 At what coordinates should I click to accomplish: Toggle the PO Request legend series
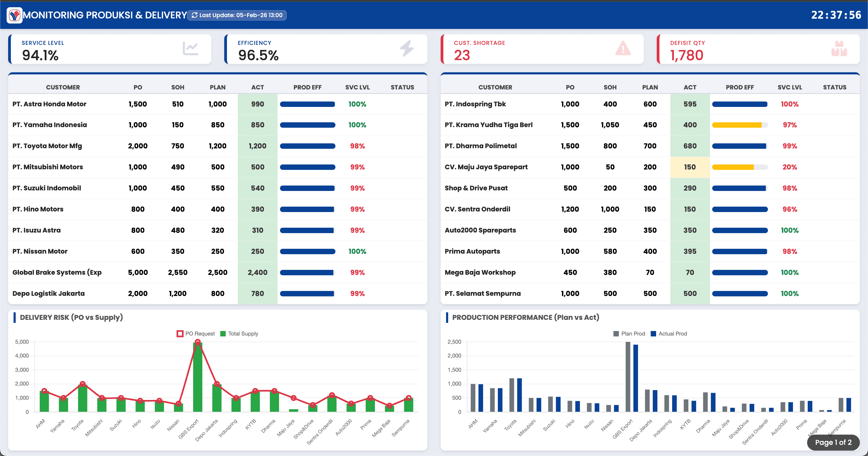click(x=196, y=333)
